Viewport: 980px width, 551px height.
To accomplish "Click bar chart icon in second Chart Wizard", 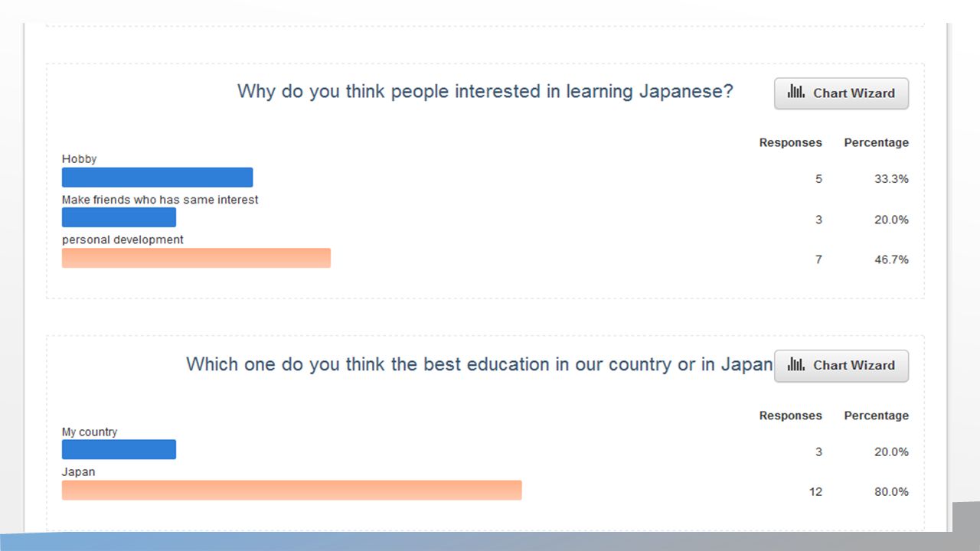I will (796, 365).
